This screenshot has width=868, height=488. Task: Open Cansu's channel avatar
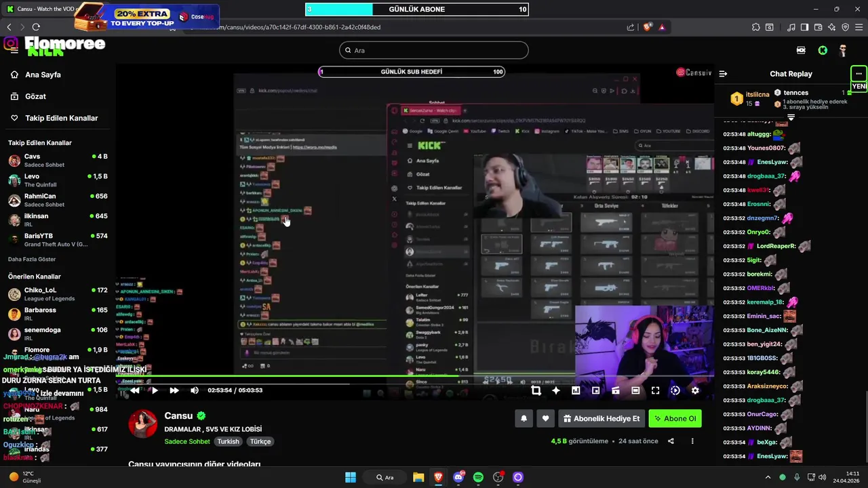coord(143,424)
